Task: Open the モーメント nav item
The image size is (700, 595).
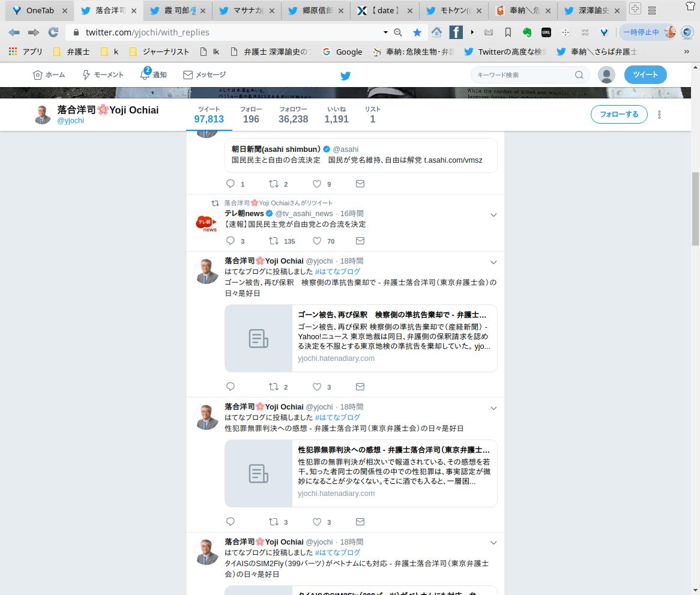Action: click(x=103, y=74)
